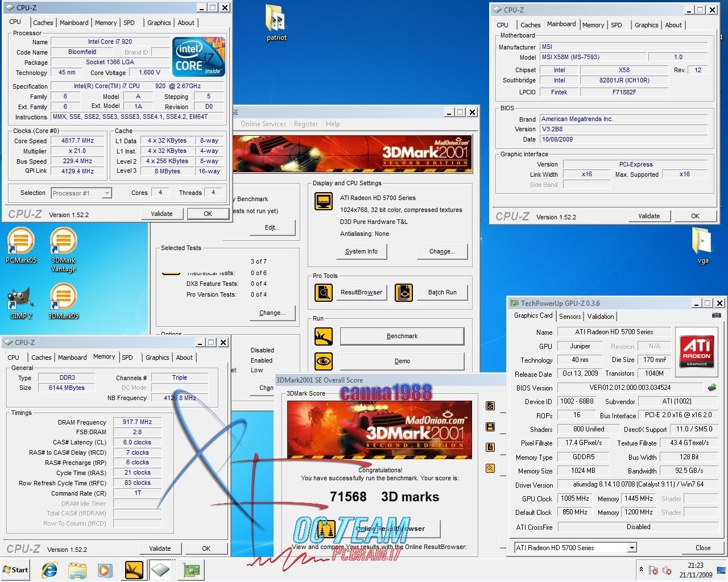Image resolution: width=728 pixels, height=582 pixels.
Task: Open the graphics card selector dropdown in GPU-Z
Action: click(632, 548)
